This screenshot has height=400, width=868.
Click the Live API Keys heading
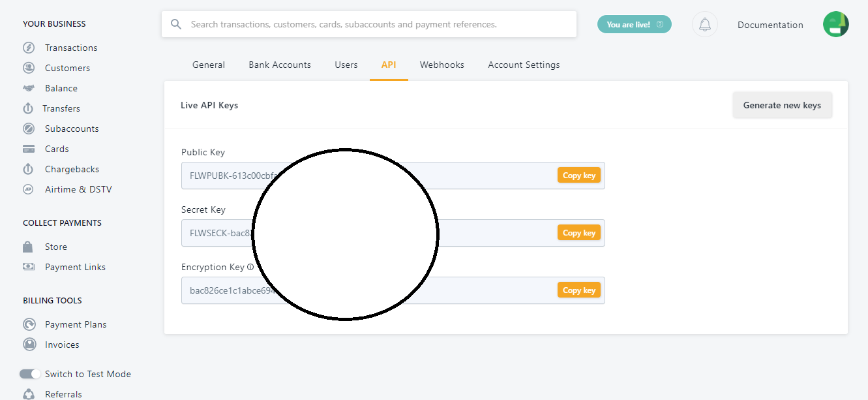tap(209, 105)
